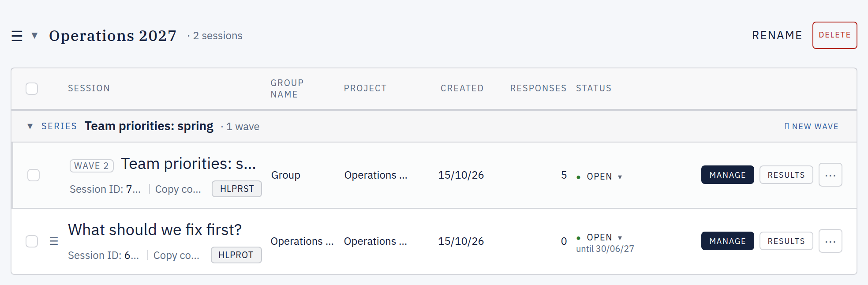Click the hamburger drag handle beside Operations 2027
Viewport: 868px width, 285px height.
17,36
